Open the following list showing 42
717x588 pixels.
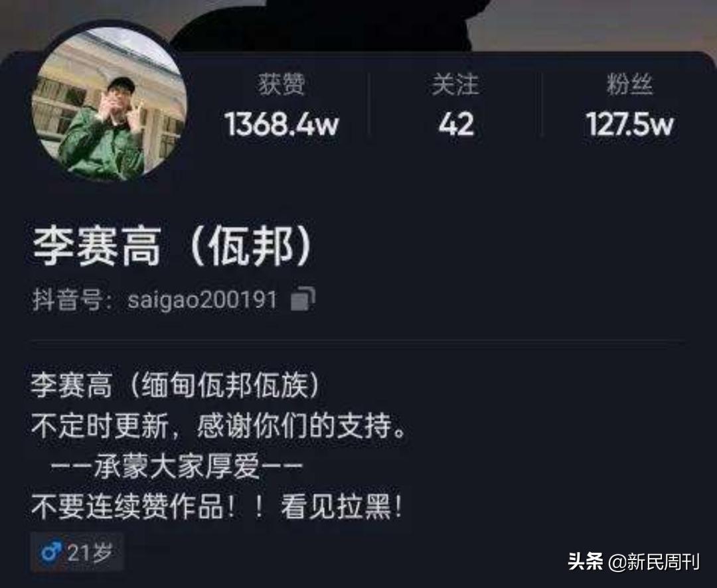[455, 124]
